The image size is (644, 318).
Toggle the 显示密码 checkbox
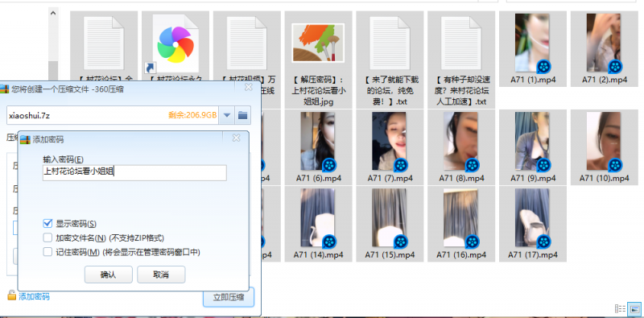47,224
